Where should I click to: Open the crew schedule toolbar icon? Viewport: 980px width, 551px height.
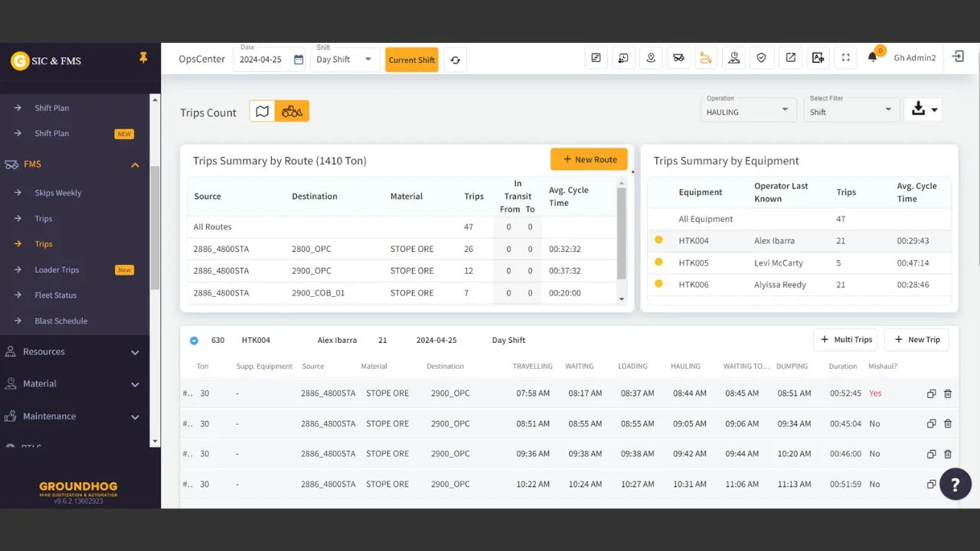(x=623, y=57)
